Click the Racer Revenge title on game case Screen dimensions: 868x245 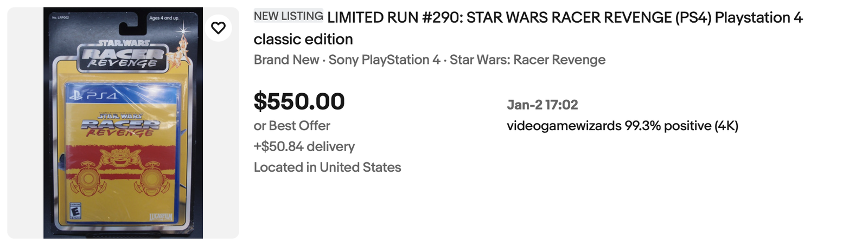point(120,126)
